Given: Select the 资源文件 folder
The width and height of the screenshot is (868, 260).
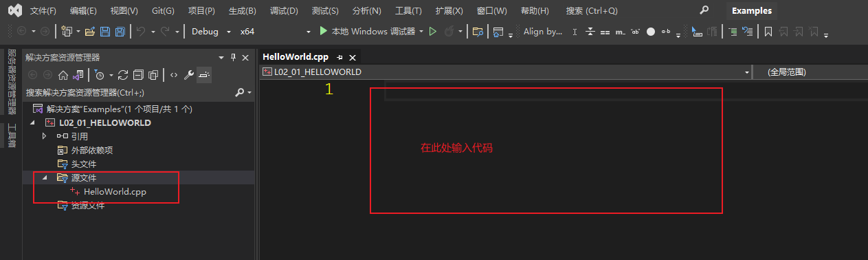Looking at the screenshot, I should (x=88, y=205).
